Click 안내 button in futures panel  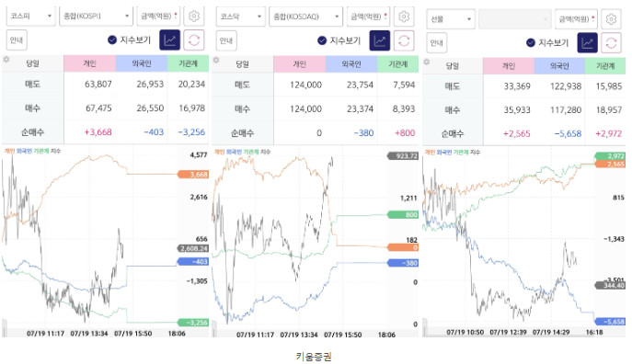click(437, 42)
